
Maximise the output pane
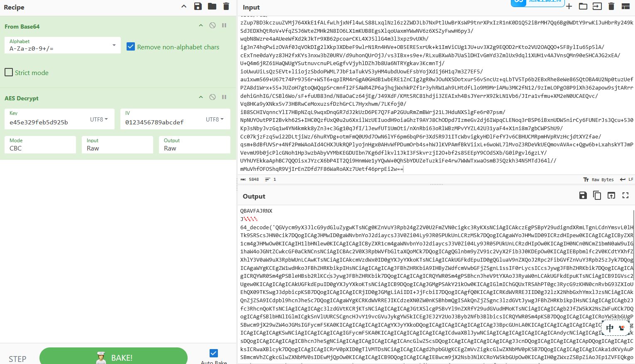pyautogui.click(x=625, y=195)
